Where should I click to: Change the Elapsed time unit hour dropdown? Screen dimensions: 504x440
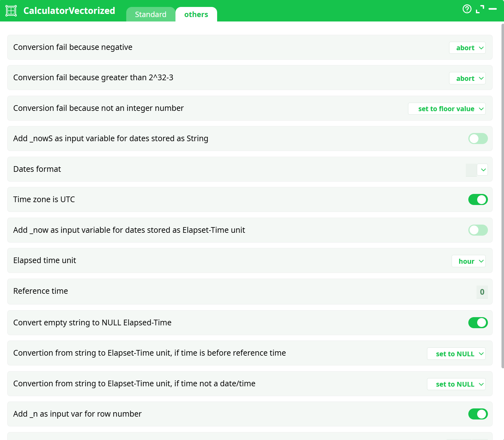pos(468,262)
